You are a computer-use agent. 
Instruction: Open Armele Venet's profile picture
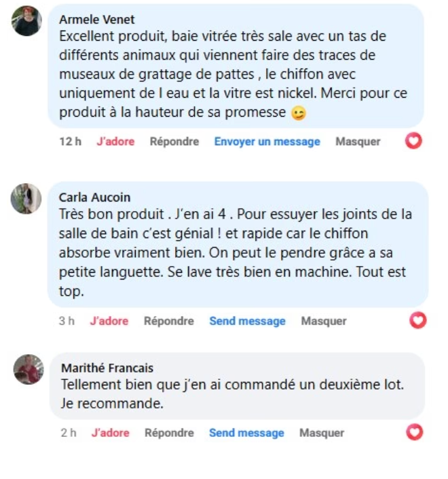tap(26, 21)
